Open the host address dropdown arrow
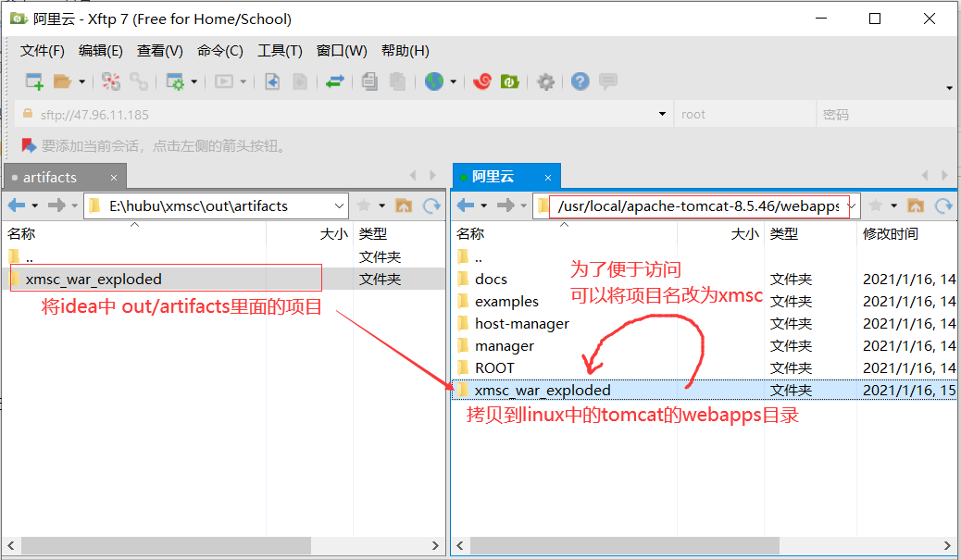 (662, 115)
